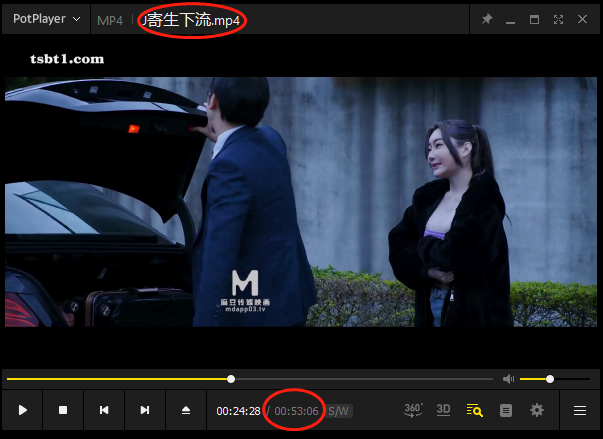Viewport: 603px width, 439px height.
Task: Skip to the next file
Action: 145,410
